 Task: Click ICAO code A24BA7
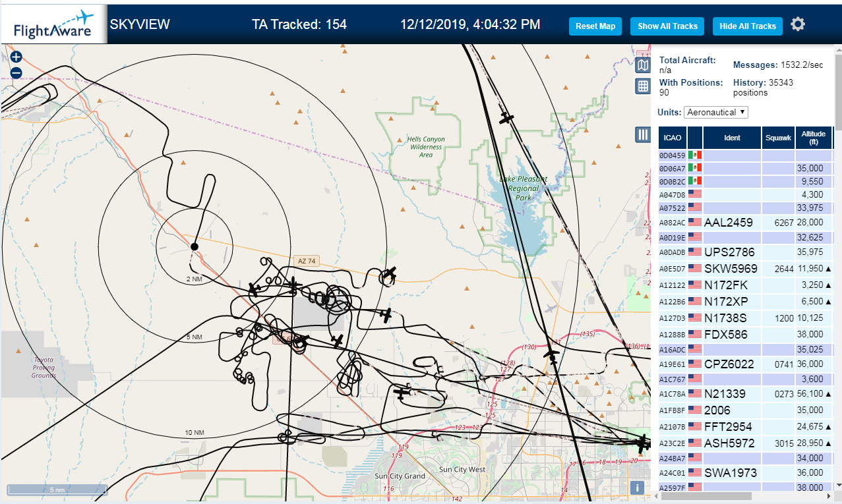click(673, 458)
